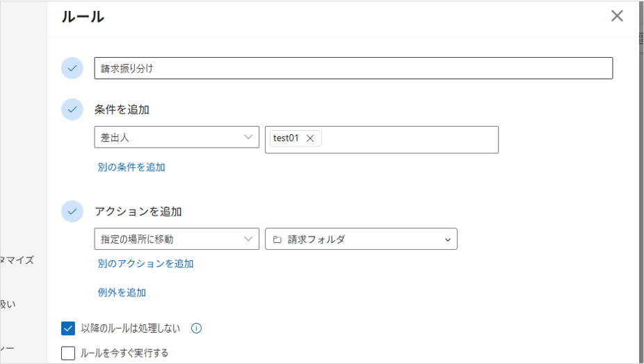This screenshot has width=644, height=364.
Task: Open the partially visible タマイズ sidebar item
Action: [17, 260]
